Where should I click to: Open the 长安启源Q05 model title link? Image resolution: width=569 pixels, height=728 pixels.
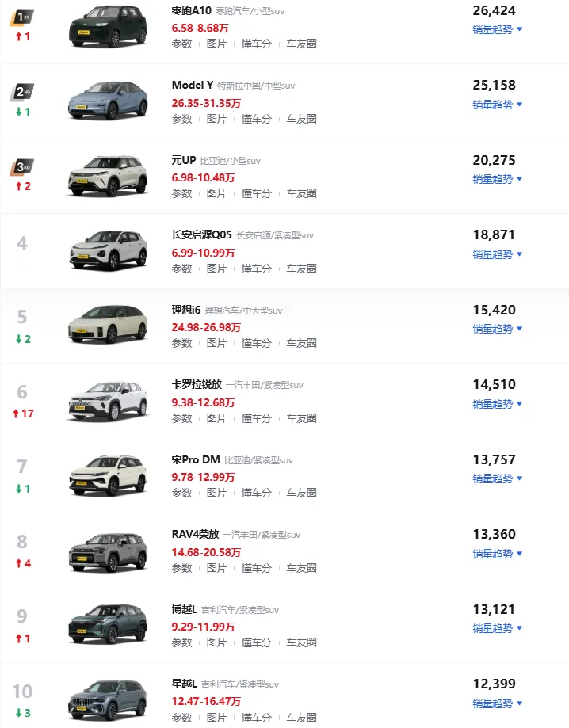[x=201, y=235]
